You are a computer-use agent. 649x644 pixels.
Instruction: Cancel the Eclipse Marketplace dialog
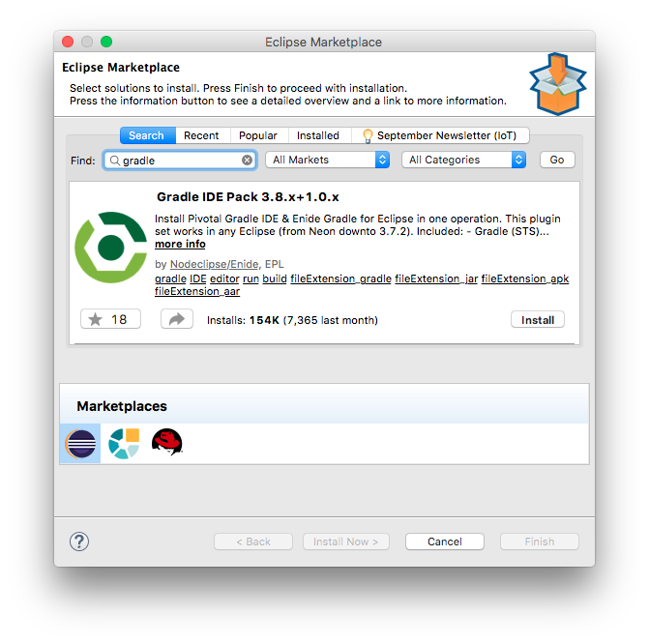(x=445, y=542)
